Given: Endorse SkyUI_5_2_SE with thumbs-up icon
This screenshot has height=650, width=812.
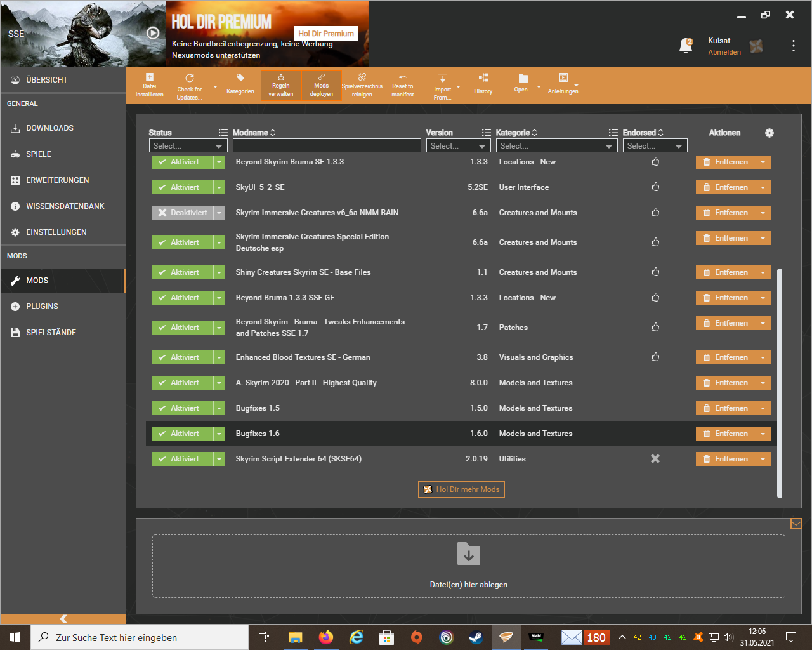Looking at the screenshot, I should pos(655,187).
